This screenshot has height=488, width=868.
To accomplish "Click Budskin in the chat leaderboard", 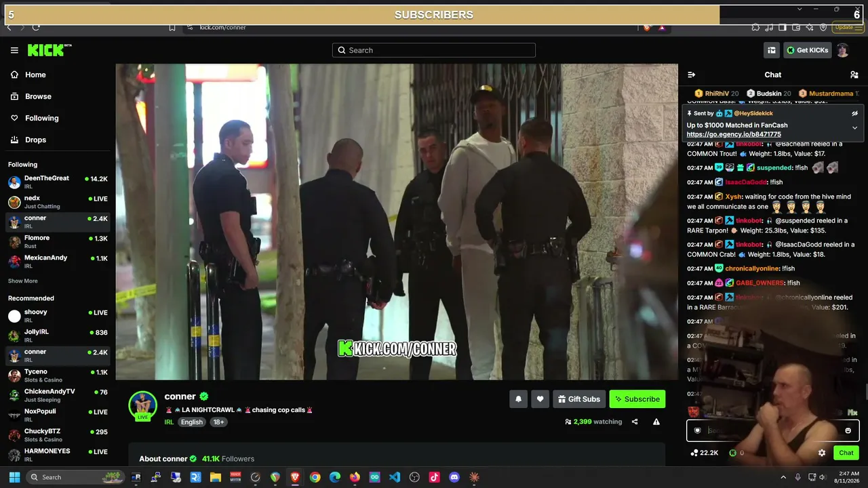I will click(768, 94).
